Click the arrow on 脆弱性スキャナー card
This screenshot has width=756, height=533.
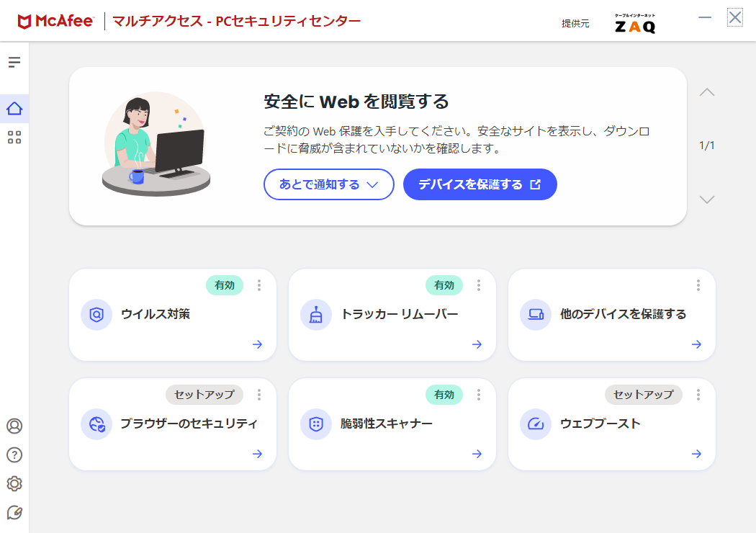tap(477, 454)
